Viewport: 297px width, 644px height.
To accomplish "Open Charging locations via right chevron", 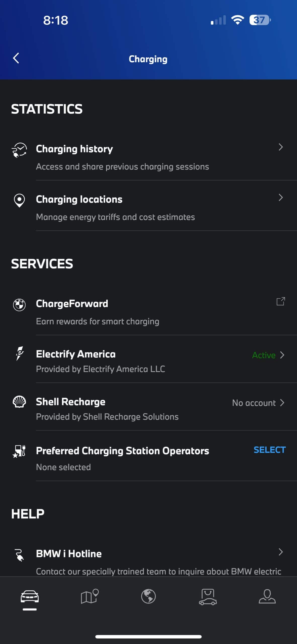I will click(281, 197).
